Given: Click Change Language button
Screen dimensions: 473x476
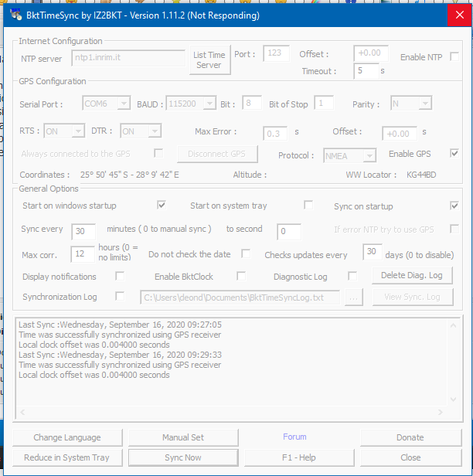Looking at the screenshot, I should [67, 437].
